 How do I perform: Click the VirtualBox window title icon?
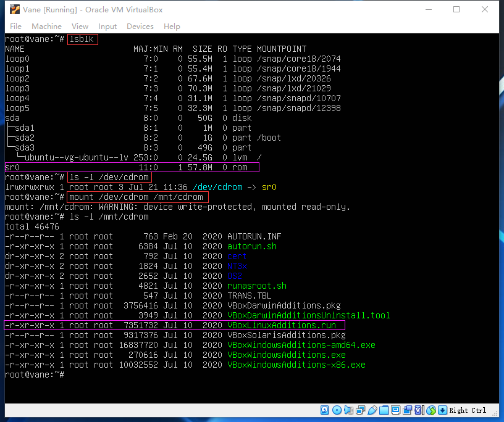coord(14,10)
